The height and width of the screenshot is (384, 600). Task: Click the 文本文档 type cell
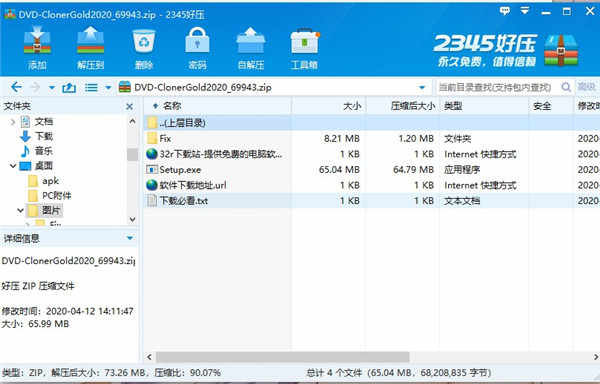462,201
